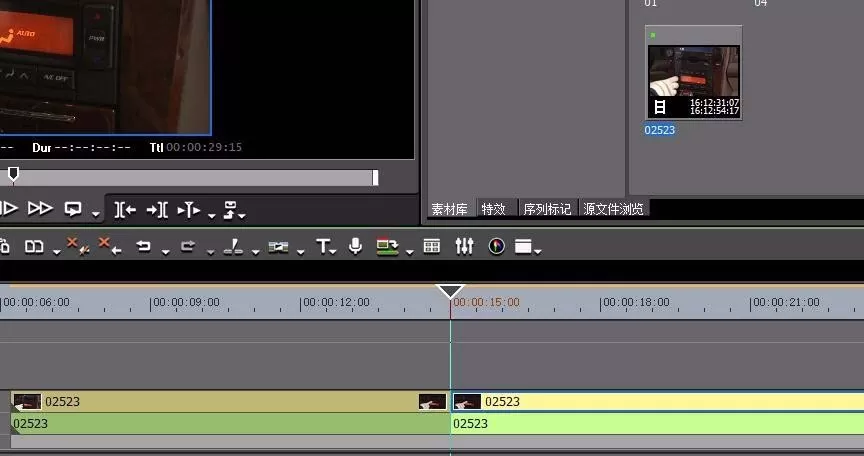Click the 02523 clip name label in bin
Viewport: 864px width, 456px height.
[660, 130]
